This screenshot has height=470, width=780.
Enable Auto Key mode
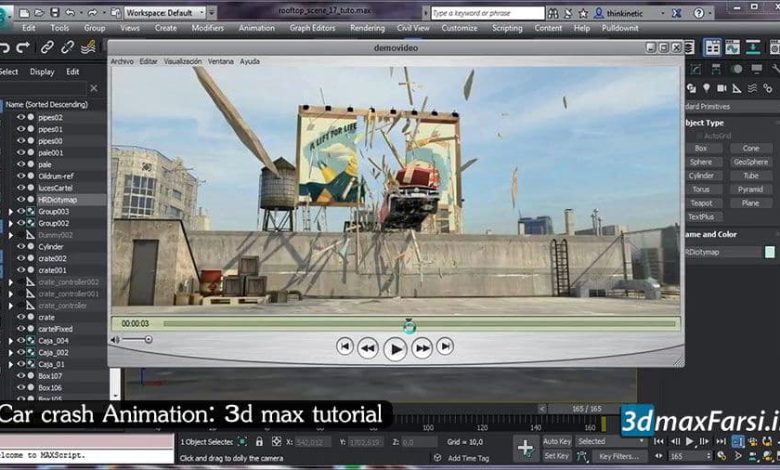pyautogui.click(x=557, y=441)
